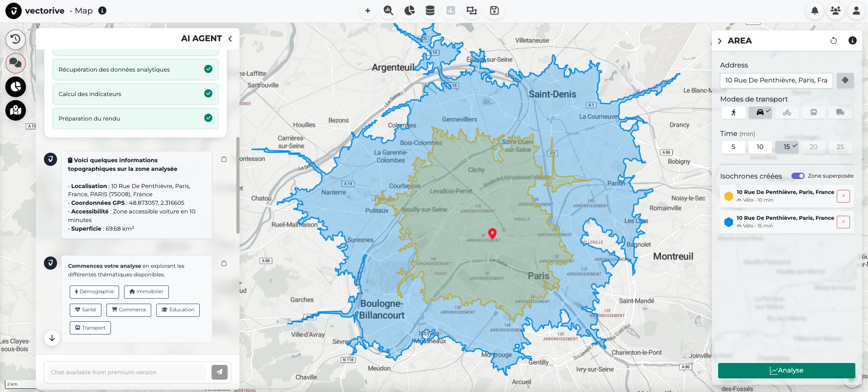Reset the Area panel with refresh icon

coord(833,41)
